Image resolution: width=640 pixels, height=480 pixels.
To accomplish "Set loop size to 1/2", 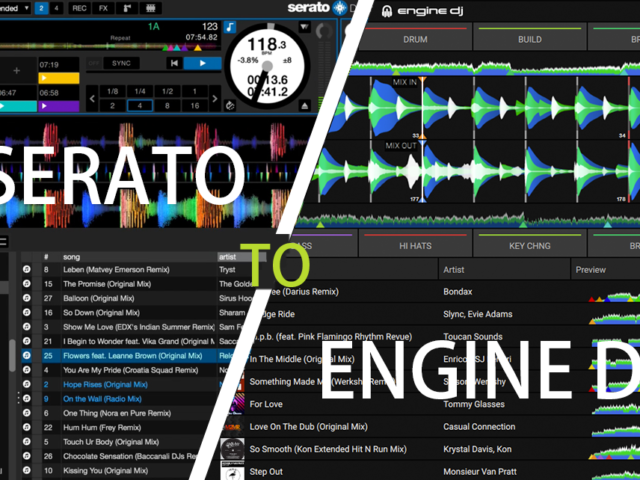I will coord(167,91).
